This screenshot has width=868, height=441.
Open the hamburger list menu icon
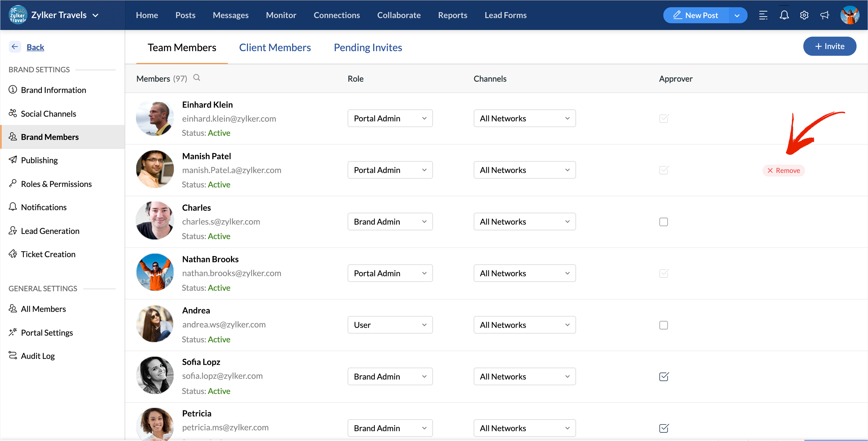[x=763, y=15]
